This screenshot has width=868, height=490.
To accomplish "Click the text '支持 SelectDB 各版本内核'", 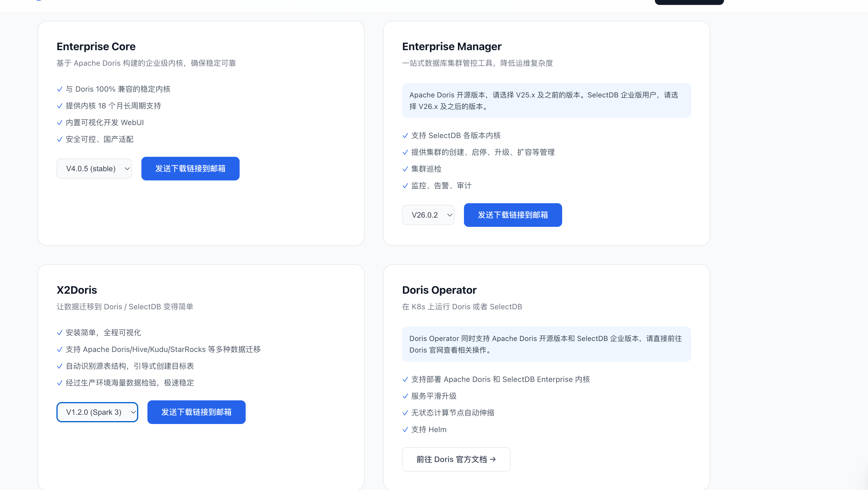I will 456,135.
